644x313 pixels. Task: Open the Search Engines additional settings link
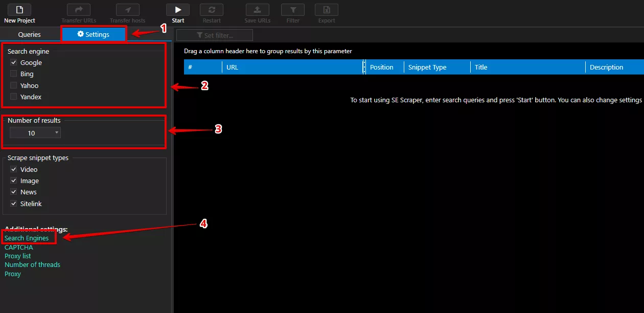[27, 238]
